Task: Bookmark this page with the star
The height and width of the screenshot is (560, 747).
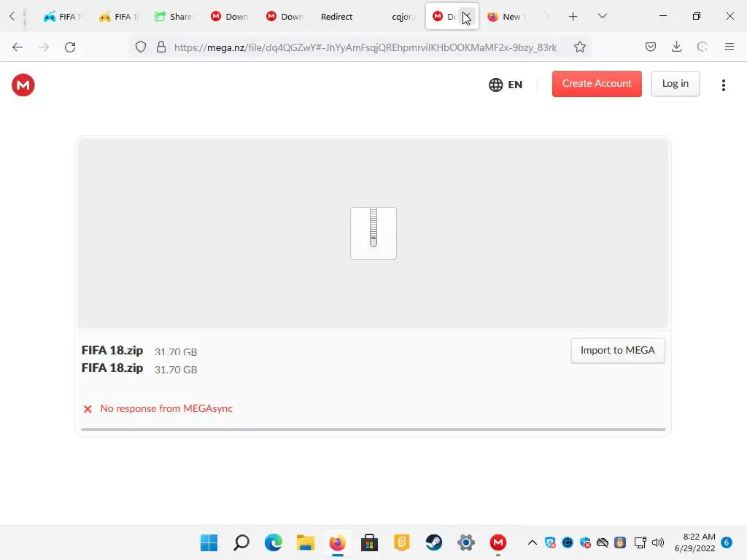Action: [580, 47]
